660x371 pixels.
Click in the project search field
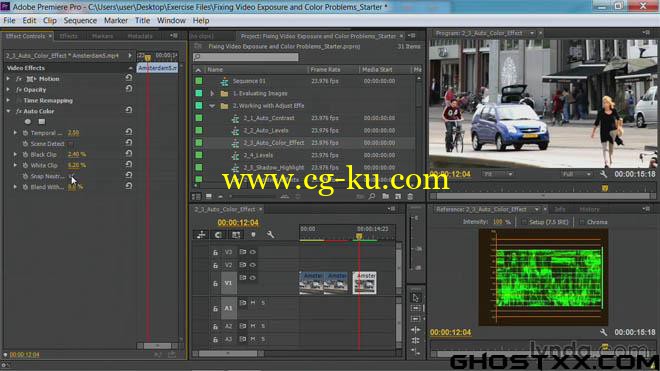[246, 57]
